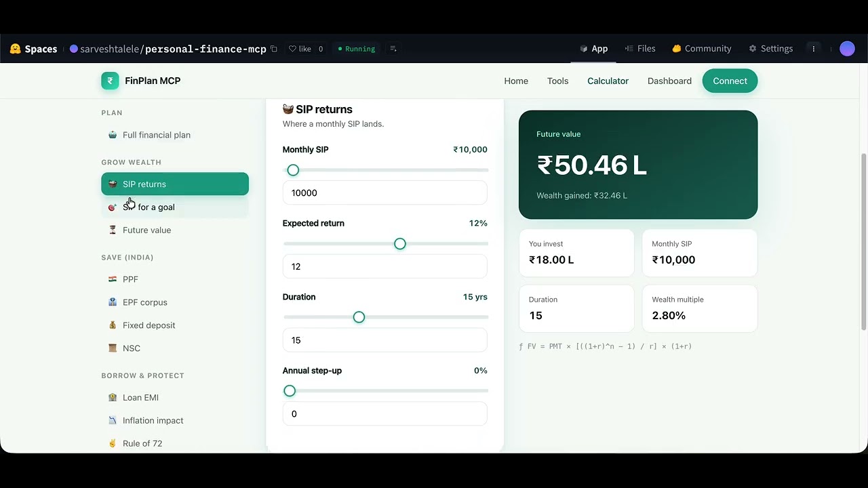Viewport: 868px width, 488px height.
Task: Click the like count 0
Action: (x=321, y=49)
